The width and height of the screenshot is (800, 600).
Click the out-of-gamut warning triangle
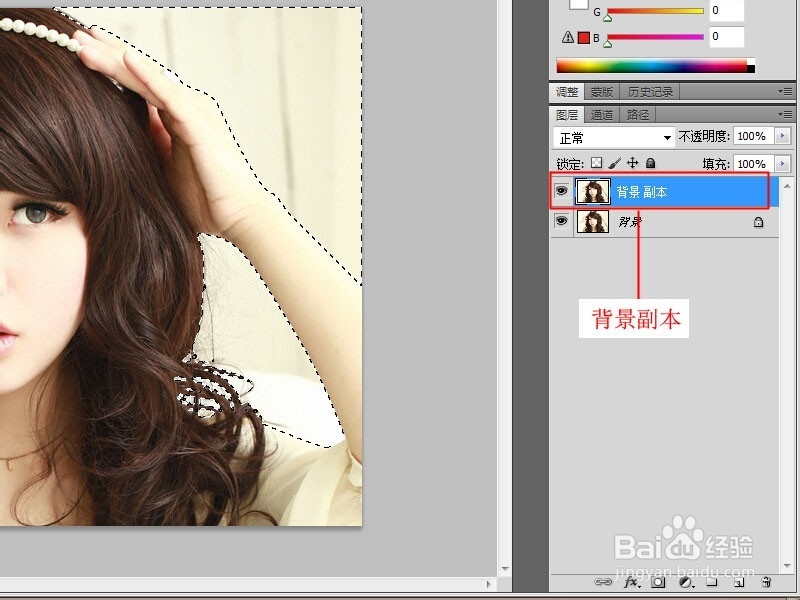[x=568, y=37]
